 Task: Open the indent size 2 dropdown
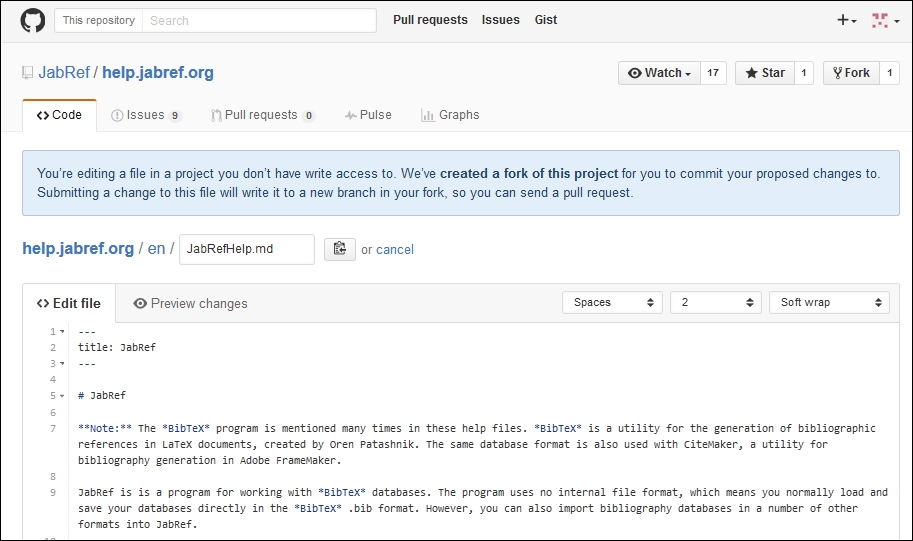tap(716, 302)
